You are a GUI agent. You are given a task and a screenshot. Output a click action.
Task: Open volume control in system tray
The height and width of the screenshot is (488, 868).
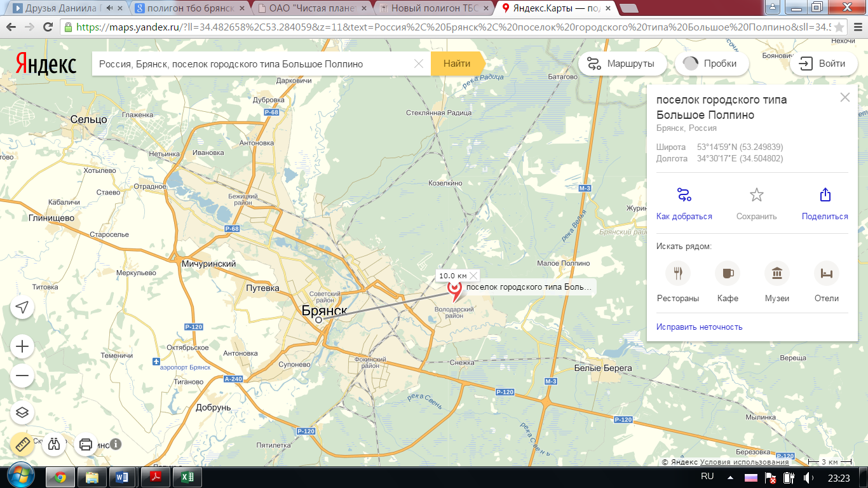coord(809,477)
